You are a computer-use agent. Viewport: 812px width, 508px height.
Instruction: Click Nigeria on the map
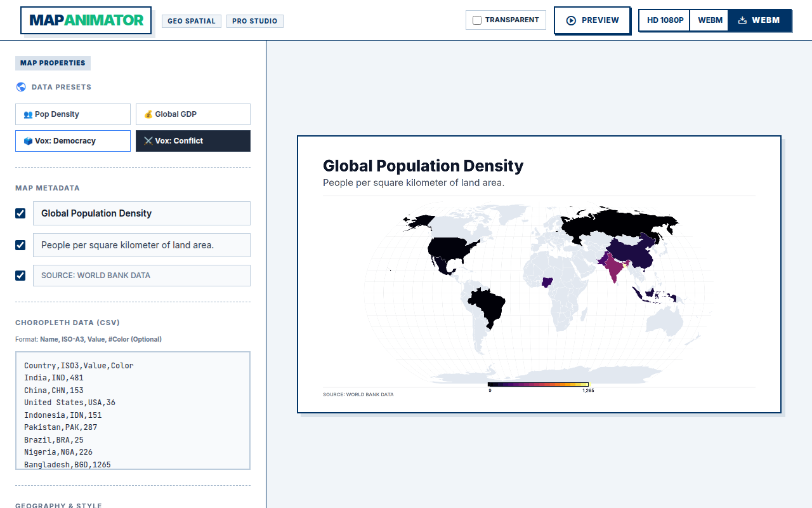point(547,282)
